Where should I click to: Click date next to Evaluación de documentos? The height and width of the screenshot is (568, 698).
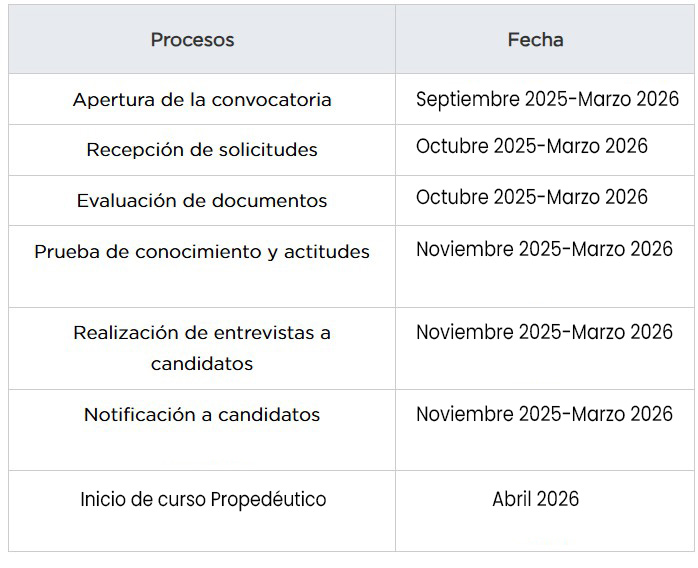coord(544,200)
